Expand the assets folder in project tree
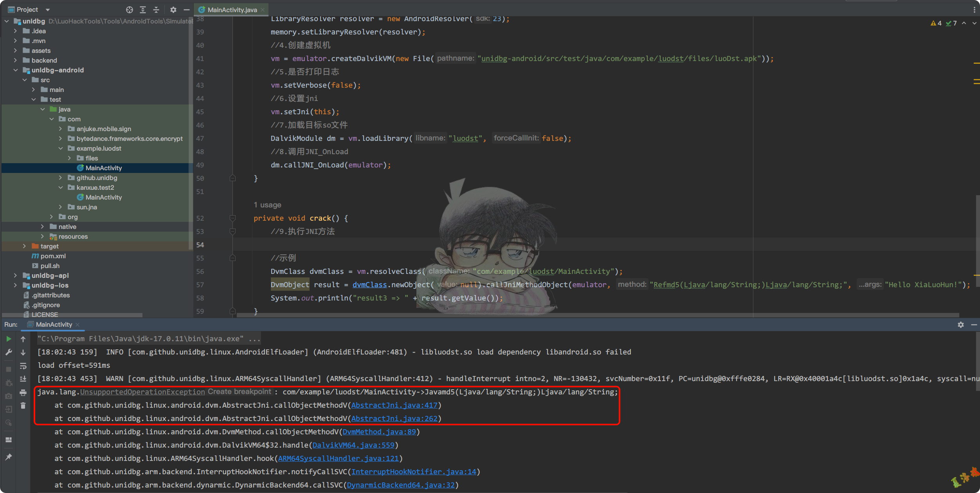Image resolution: width=980 pixels, height=493 pixels. point(15,50)
